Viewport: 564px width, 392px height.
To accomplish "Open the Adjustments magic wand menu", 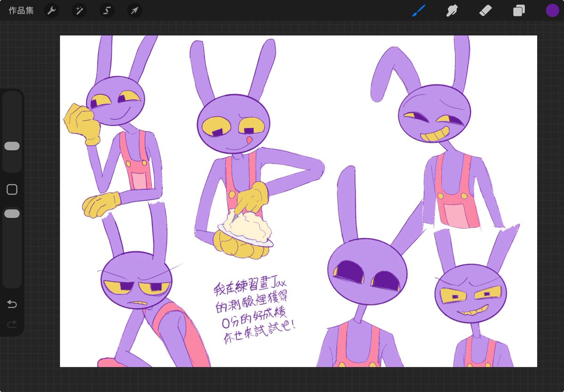I will click(79, 10).
